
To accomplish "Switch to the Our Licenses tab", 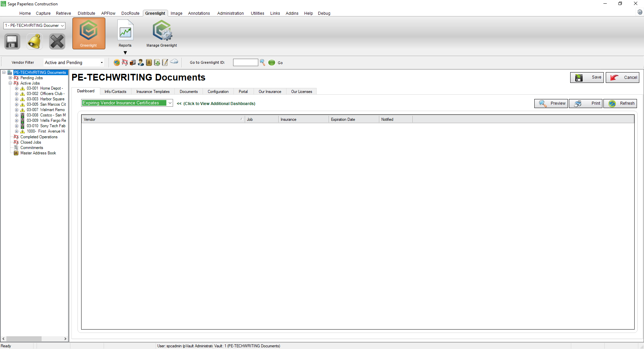I will click(x=302, y=92).
